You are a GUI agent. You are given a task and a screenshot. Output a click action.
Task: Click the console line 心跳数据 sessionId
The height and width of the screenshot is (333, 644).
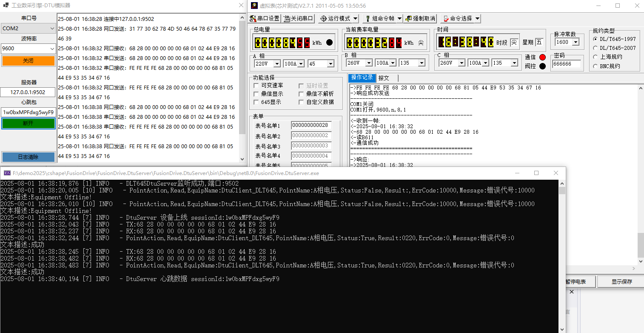point(140,279)
